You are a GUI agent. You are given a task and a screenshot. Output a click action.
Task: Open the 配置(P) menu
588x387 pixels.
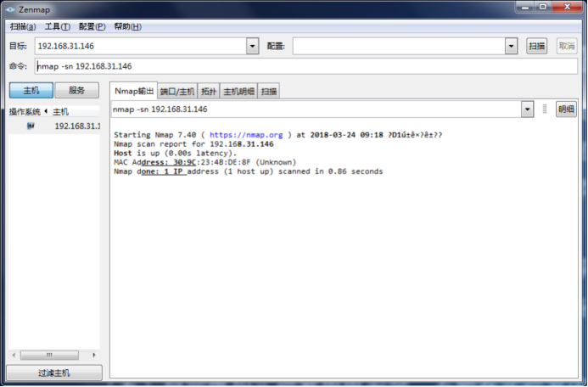[x=92, y=26]
